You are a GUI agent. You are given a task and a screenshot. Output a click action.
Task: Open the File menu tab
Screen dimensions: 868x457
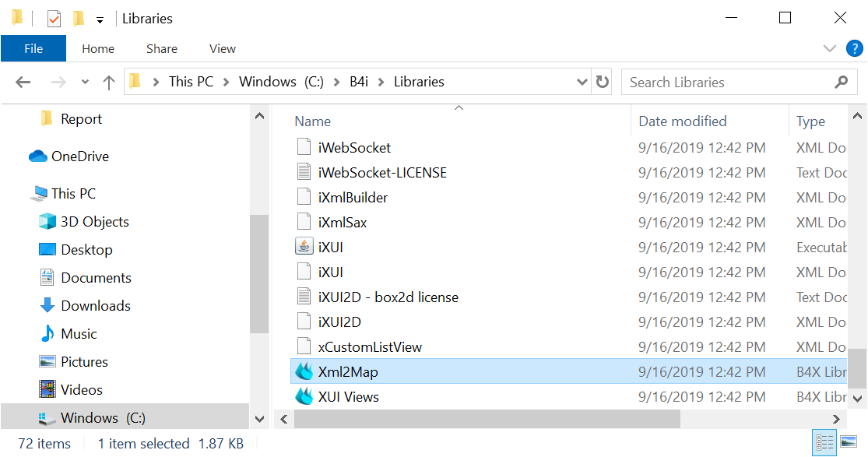(33, 48)
